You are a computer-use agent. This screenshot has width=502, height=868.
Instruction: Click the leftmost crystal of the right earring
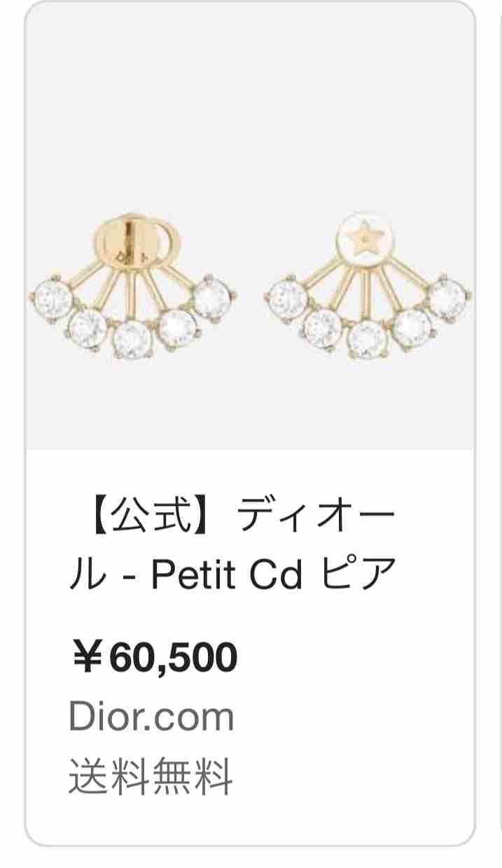286,298
